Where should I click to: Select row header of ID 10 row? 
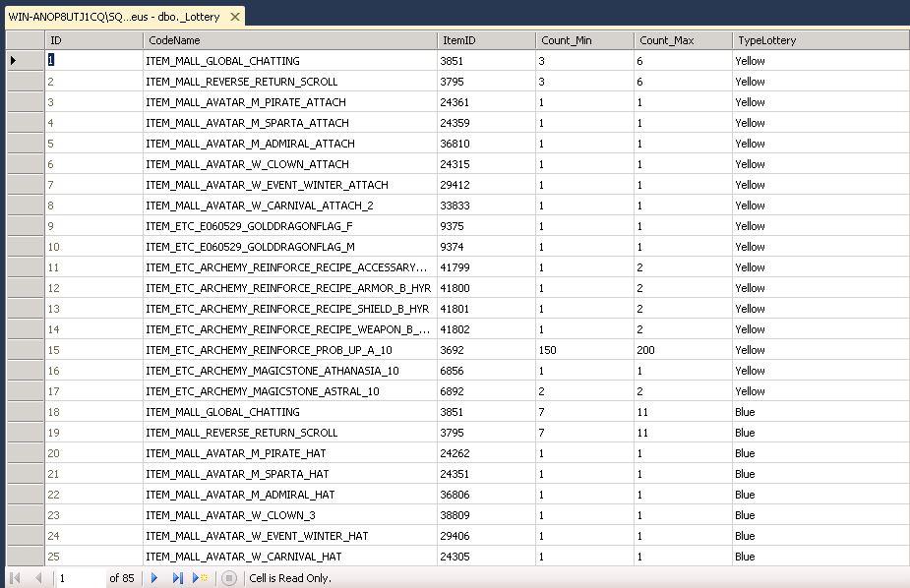pos(25,247)
